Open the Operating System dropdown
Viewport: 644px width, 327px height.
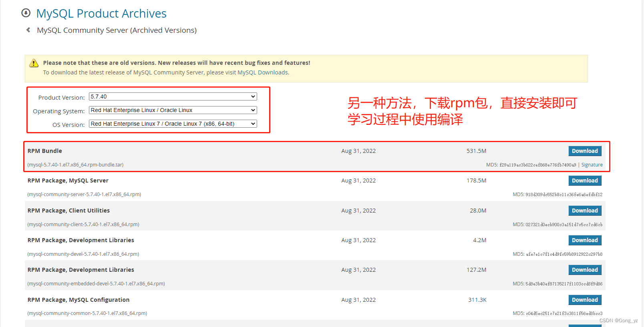pyautogui.click(x=173, y=110)
